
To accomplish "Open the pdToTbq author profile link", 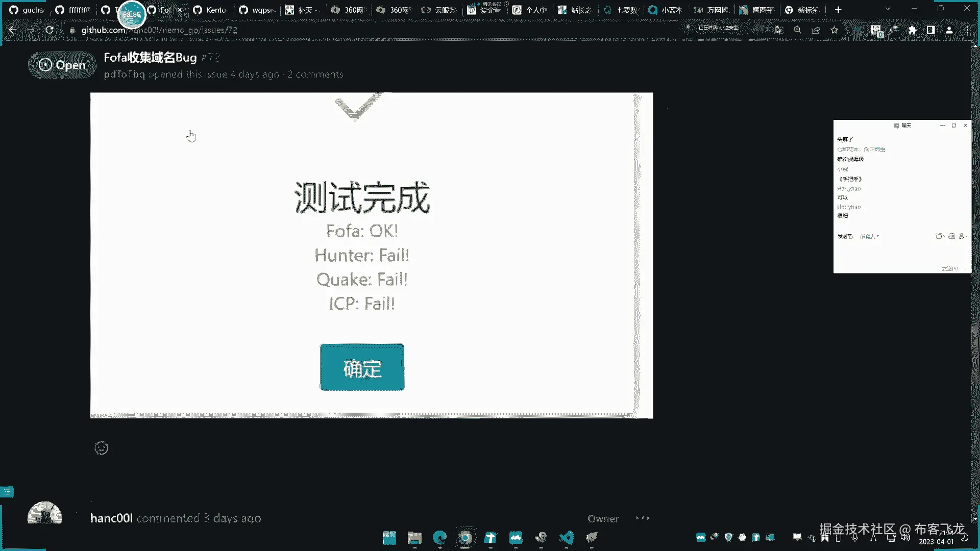I will pyautogui.click(x=124, y=74).
